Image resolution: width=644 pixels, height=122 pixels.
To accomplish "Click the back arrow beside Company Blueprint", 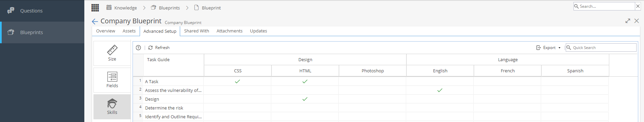I will pyautogui.click(x=95, y=21).
